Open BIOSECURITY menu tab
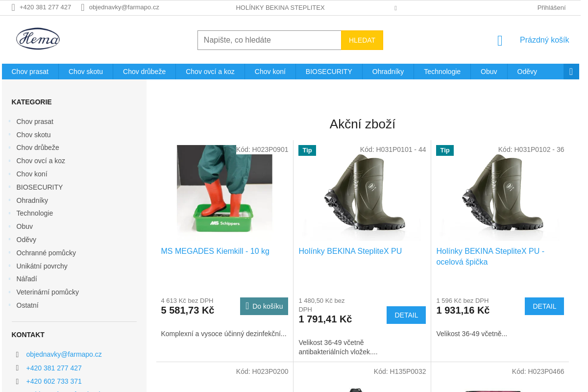Screen dimensions: 588x392 click(x=329, y=72)
